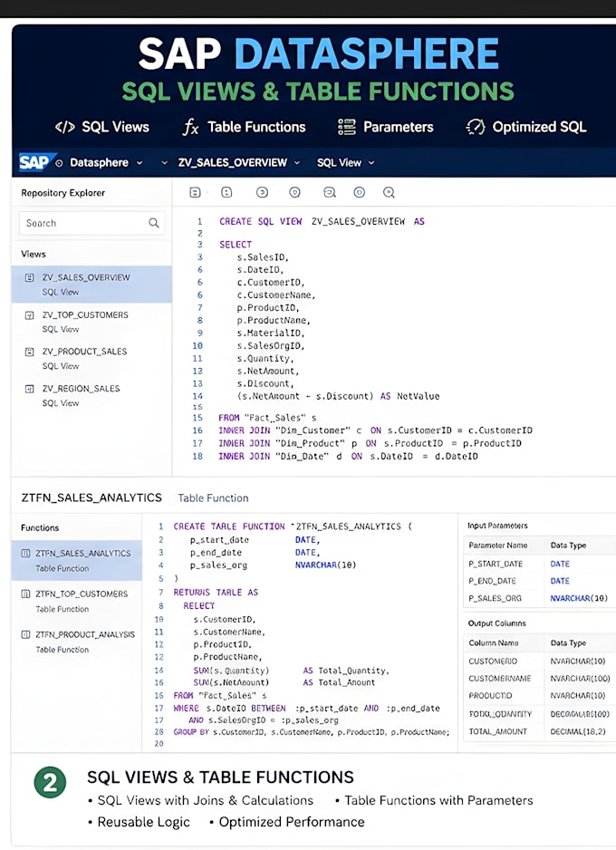Click the INNER JOIN "Dim_Product" code line
This screenshot has height=850, width=616.
[370, 443]
